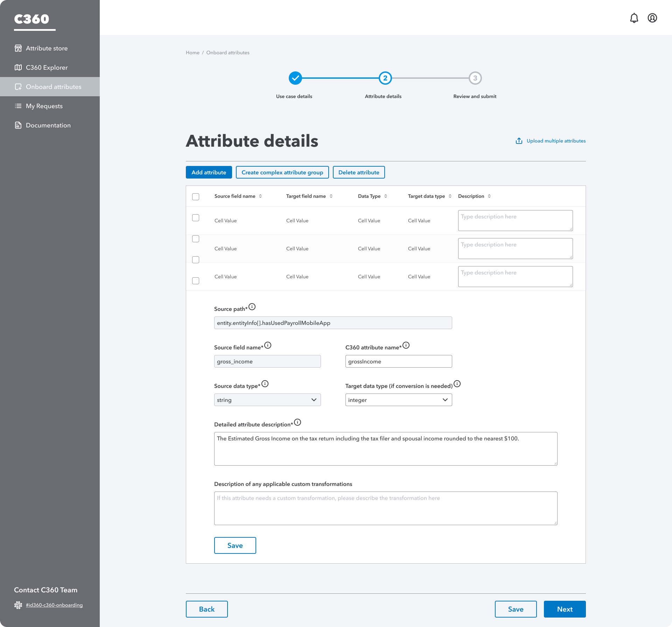Screen dimensions: 672x627
Task: Go to Attribute store in the sidebar
Action: [47, 48]
